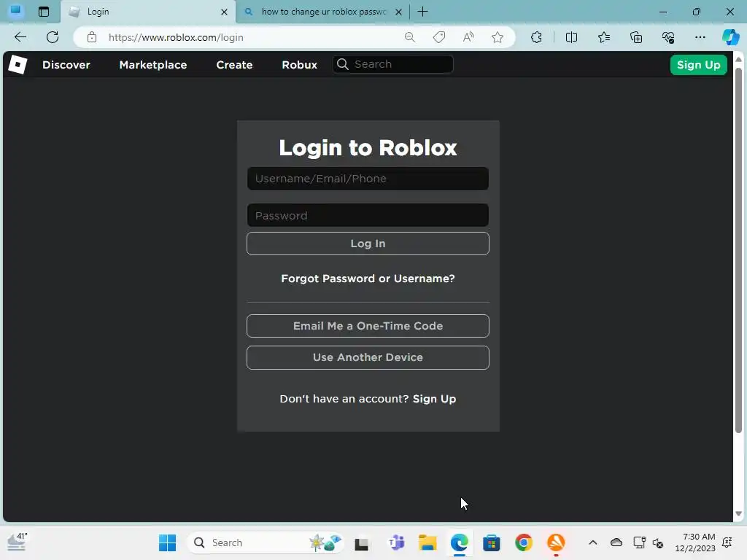Click the green Sign Up button

698,65
